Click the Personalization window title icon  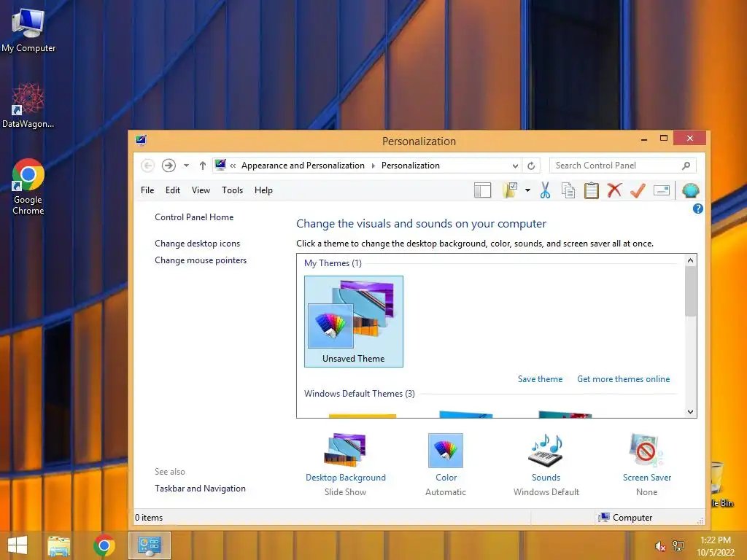pyautogui.click(x=141, y=140)
